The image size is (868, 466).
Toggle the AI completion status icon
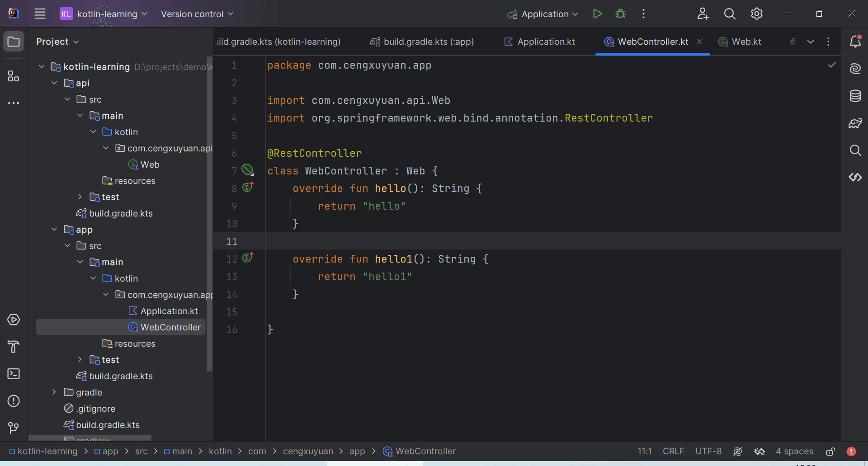point(738,451)
